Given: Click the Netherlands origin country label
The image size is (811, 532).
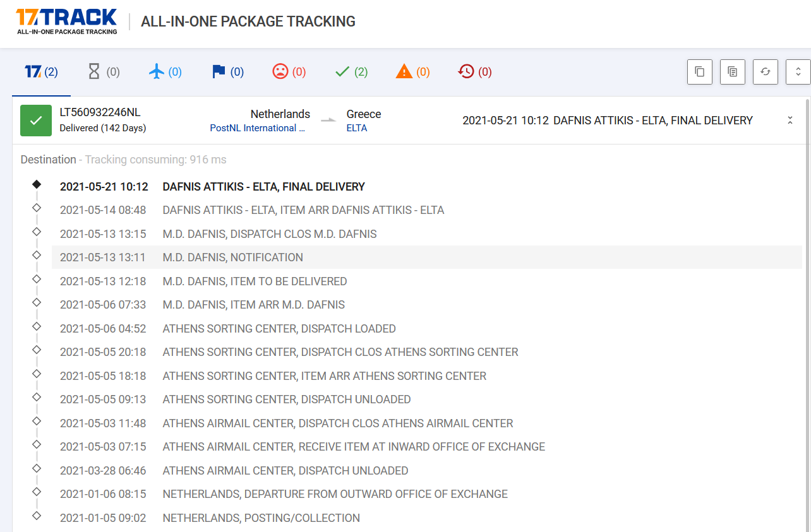Looking at the screenshot, I should (280, 114).
